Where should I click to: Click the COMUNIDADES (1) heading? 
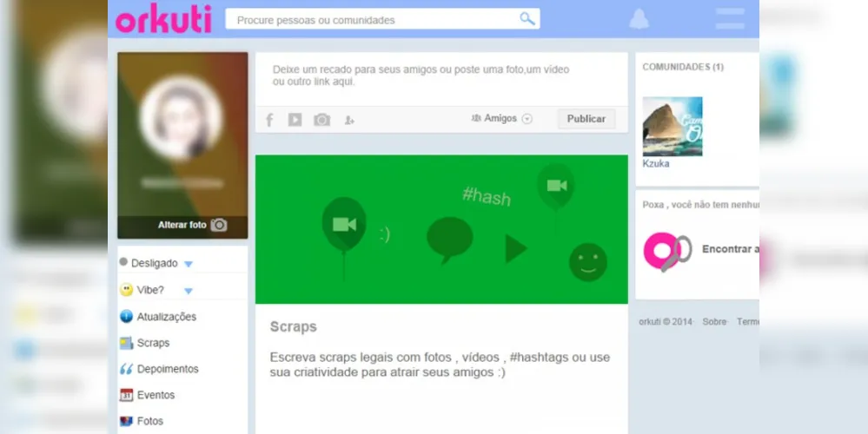(x=683, y=67)
